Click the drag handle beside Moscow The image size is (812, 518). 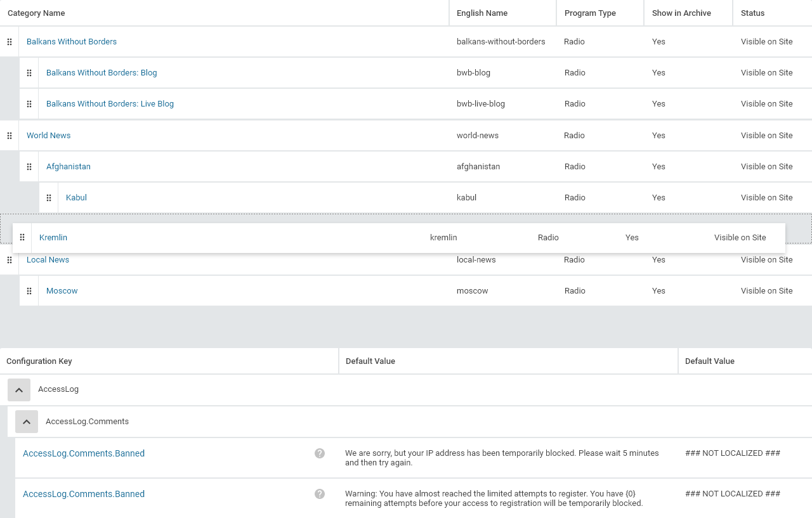pos(29,291)
